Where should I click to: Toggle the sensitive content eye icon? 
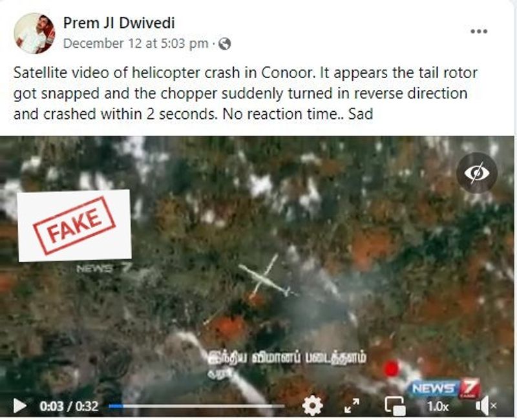[x=477, y=173]
